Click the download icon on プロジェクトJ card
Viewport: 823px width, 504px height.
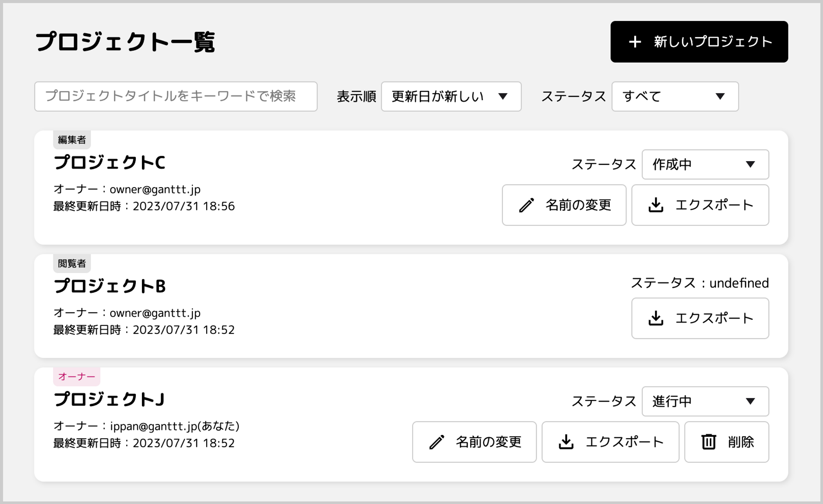(x=566, y=442)
